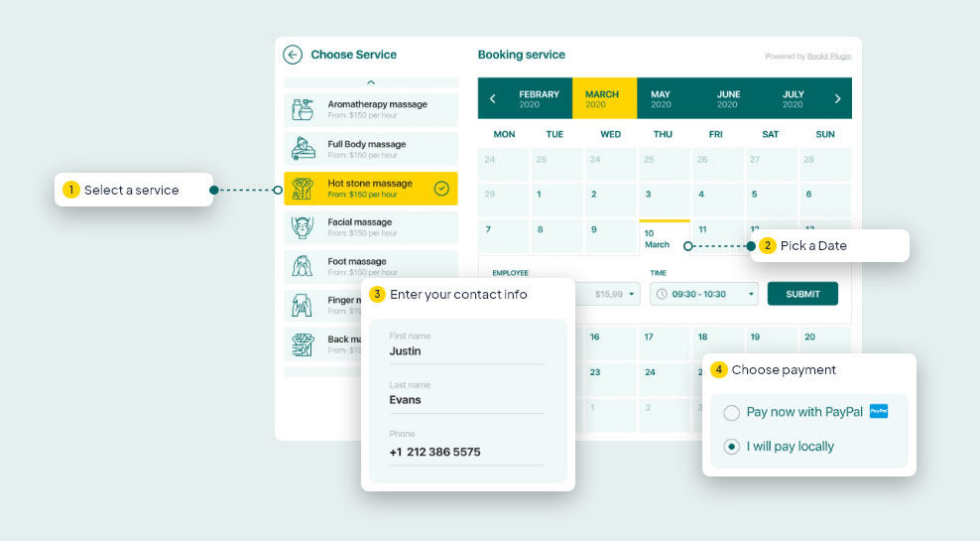Click the Foot massage icon
The image size is (980, 541).
point(303,267)
